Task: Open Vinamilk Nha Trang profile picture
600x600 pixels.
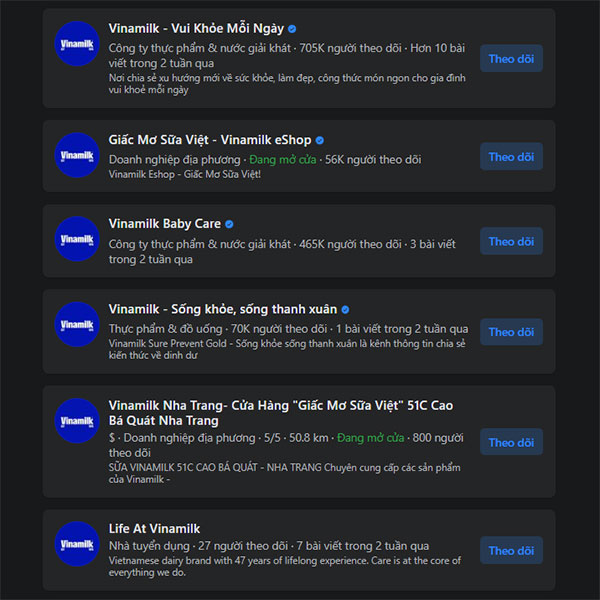Action: click(77, 421)
